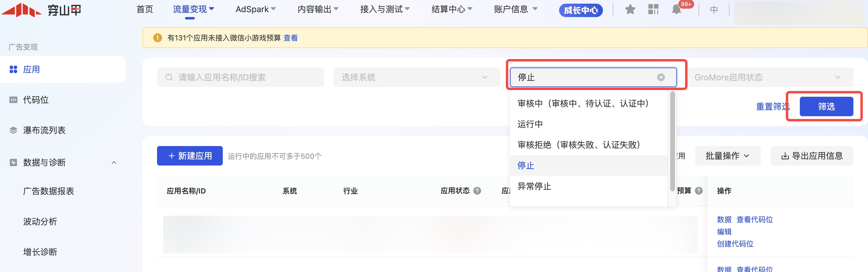This screenshot has height=272, width=868.
Task: Click the 应用状态 help question icon
Action: pos(477,191)
